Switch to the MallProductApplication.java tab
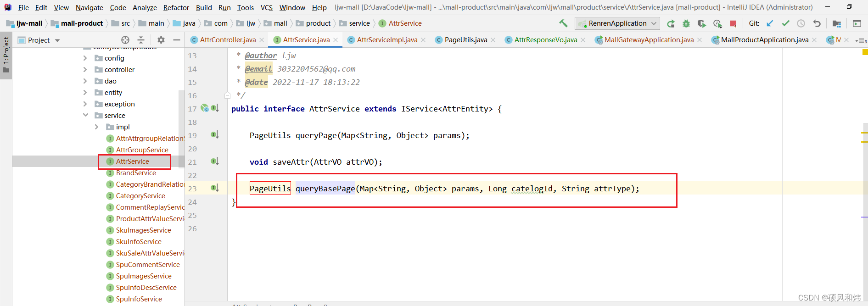 coord(764,40)
